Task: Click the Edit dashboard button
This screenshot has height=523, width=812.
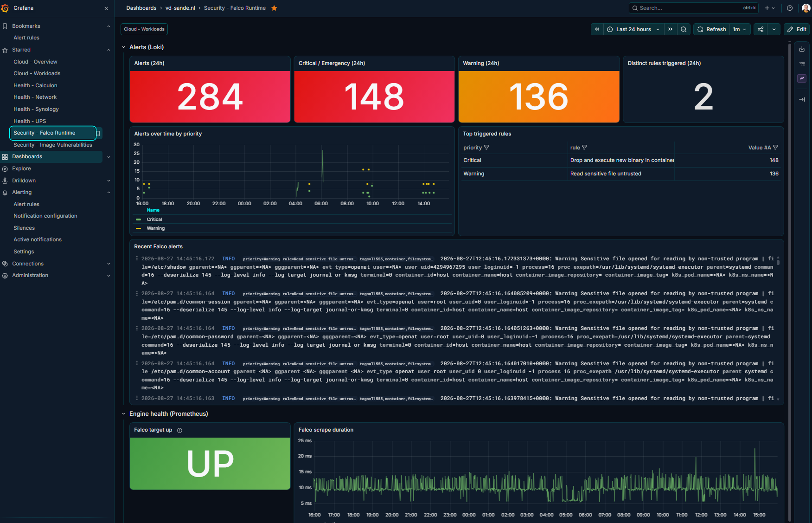Action: 797,29
